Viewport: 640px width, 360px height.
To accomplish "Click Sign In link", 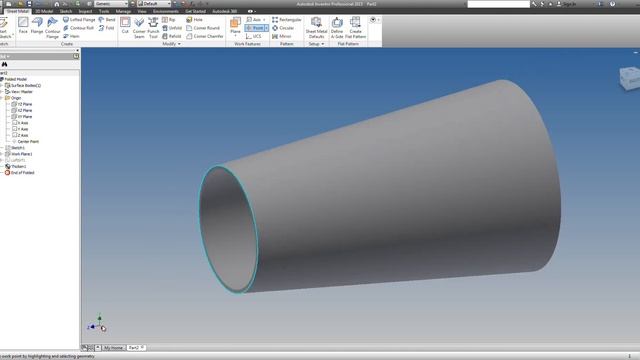I will 567,4.
